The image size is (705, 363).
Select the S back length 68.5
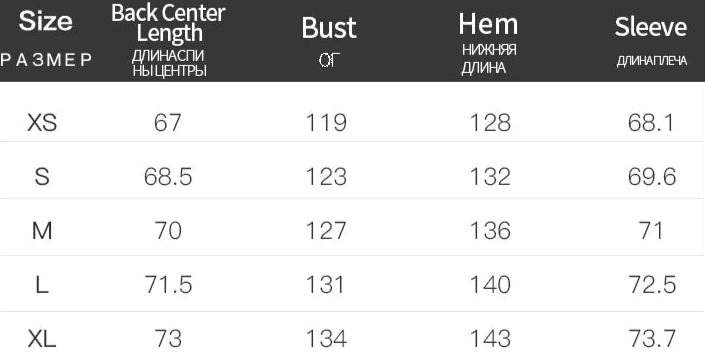pyautogui.click(x=168, y=177)
